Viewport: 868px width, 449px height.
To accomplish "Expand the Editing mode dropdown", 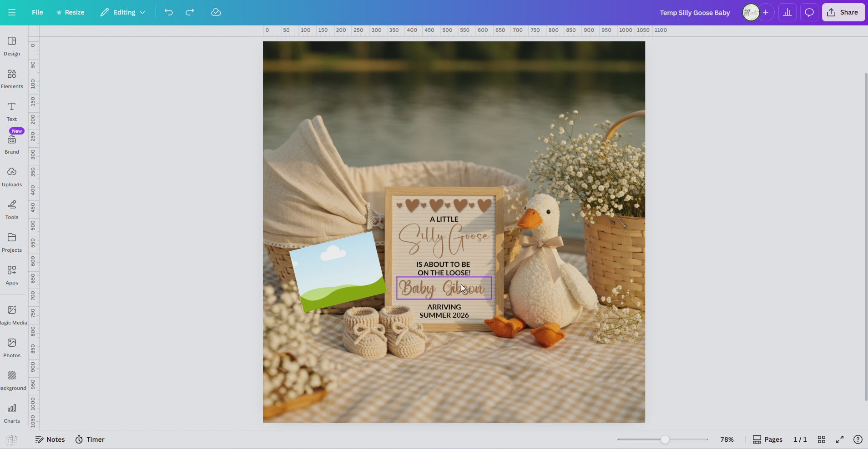I will pos(122,12).
